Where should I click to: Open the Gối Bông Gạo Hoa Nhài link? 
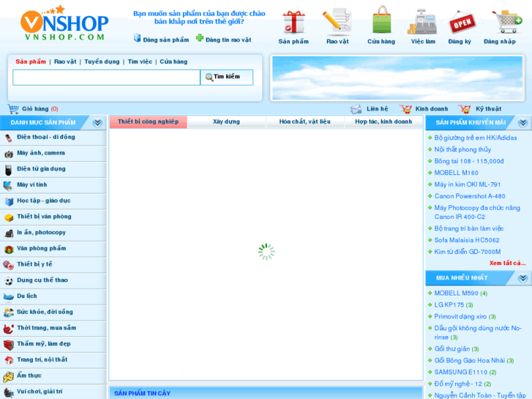coord(470,360)
